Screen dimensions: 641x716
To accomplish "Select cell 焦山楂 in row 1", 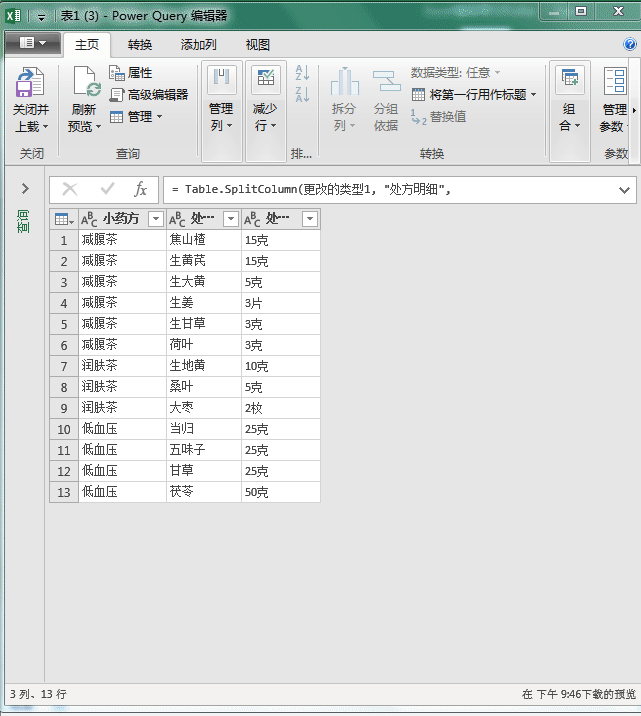I will (204, 240).
